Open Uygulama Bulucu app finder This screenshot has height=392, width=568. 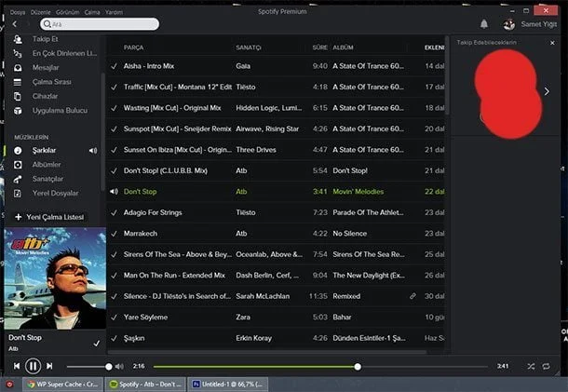[61, 111]
